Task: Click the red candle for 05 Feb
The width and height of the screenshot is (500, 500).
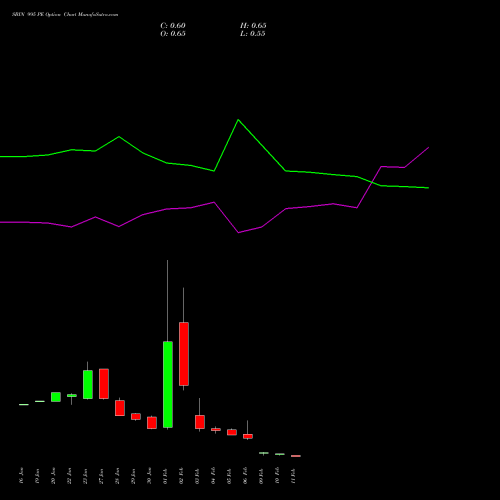Action: tap(232, 432)
